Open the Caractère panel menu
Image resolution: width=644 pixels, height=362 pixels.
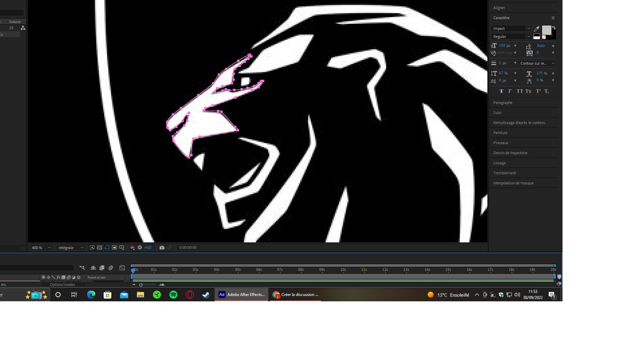tap(553, 18)
